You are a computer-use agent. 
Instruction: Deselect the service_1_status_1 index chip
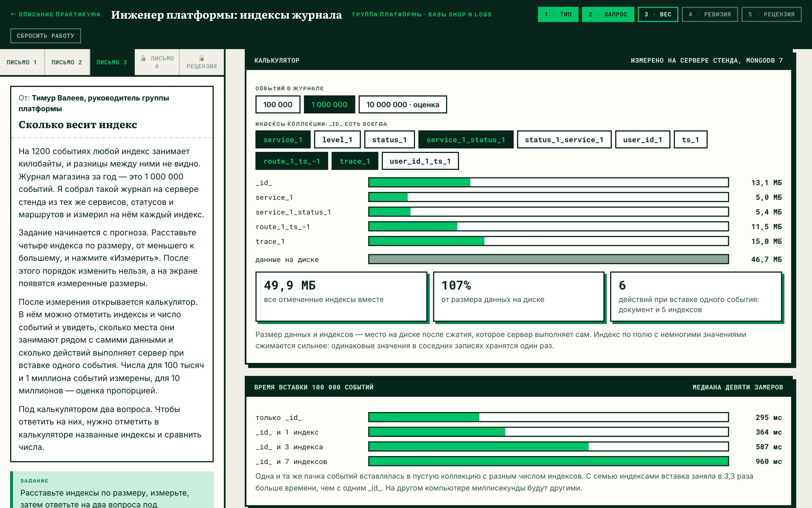pyautogui.click(x=466, y=139)
